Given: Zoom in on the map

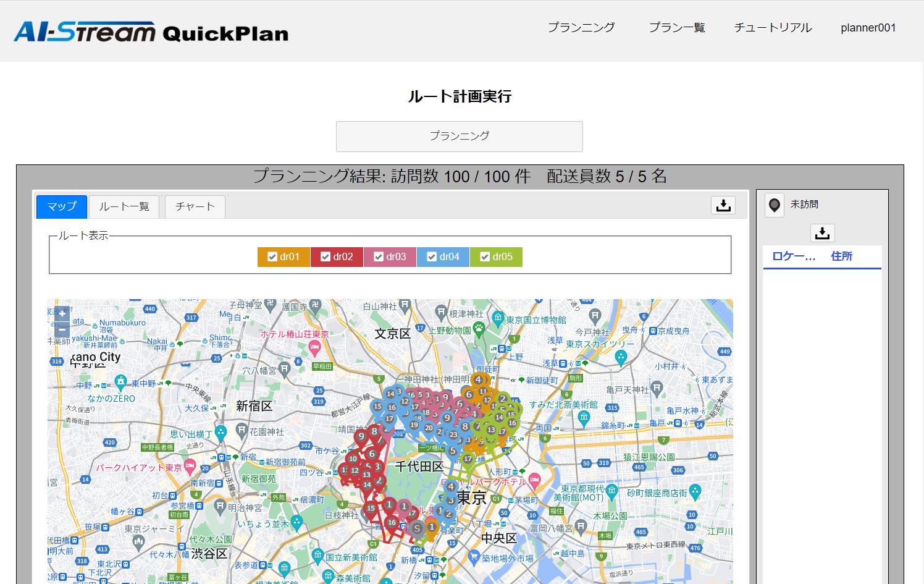Looking at the screenshot, I should click(62, 314).
